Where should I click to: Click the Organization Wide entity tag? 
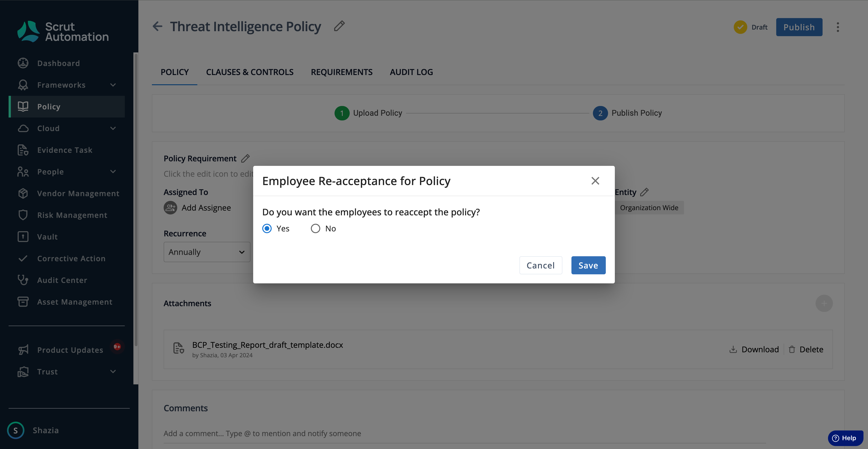649,207
